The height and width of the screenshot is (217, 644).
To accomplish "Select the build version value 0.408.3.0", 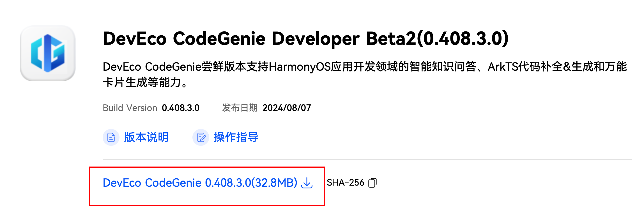I will click(181, 108).
